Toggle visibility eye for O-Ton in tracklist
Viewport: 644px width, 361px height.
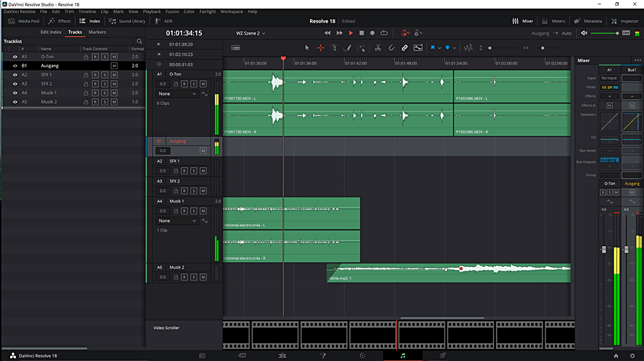tap(15, 56)
